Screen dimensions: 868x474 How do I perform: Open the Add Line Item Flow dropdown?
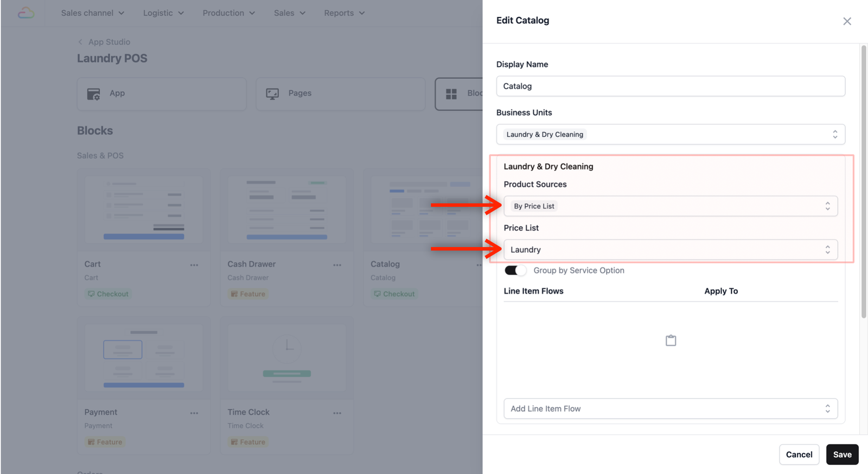671,409
